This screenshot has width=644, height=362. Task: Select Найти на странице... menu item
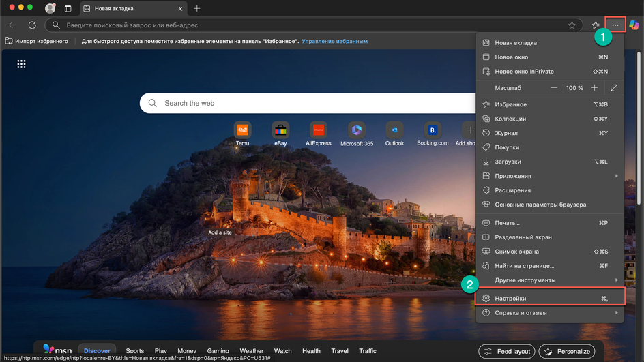(x=550, y=266)
